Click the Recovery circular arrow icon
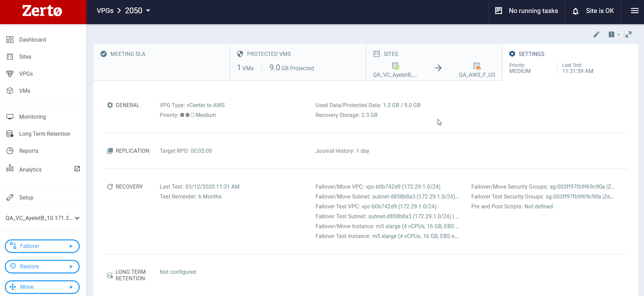The width and height of the screenshot is (644, 296). coord(110,187)
